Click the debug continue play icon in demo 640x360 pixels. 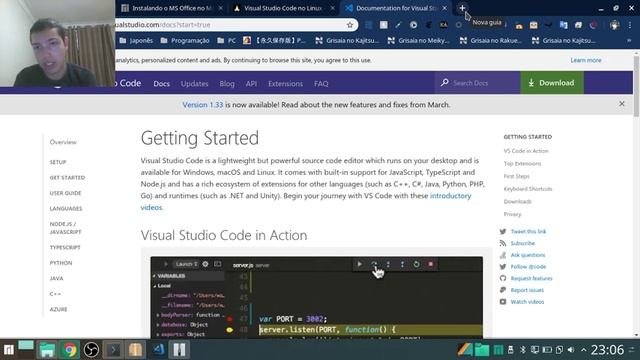click(359, 264)
